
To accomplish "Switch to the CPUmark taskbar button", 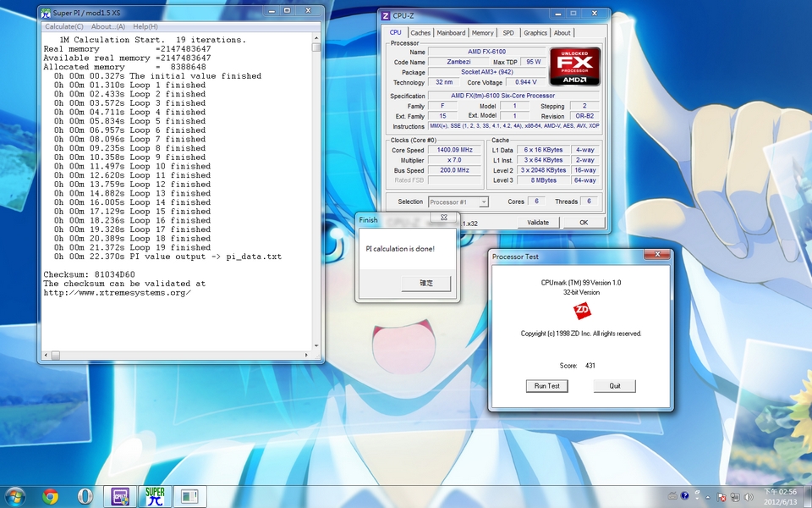I will coord(189,497).
